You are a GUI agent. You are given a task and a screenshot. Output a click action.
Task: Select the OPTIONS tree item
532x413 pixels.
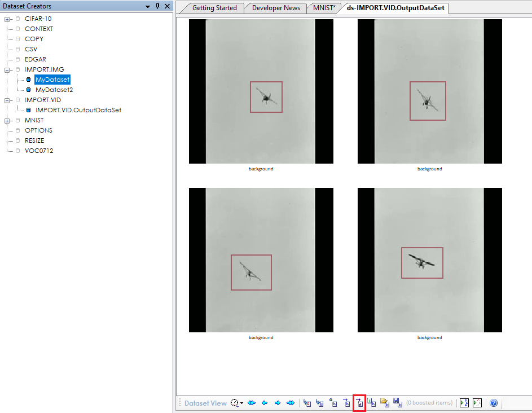[x=38, y=131]
